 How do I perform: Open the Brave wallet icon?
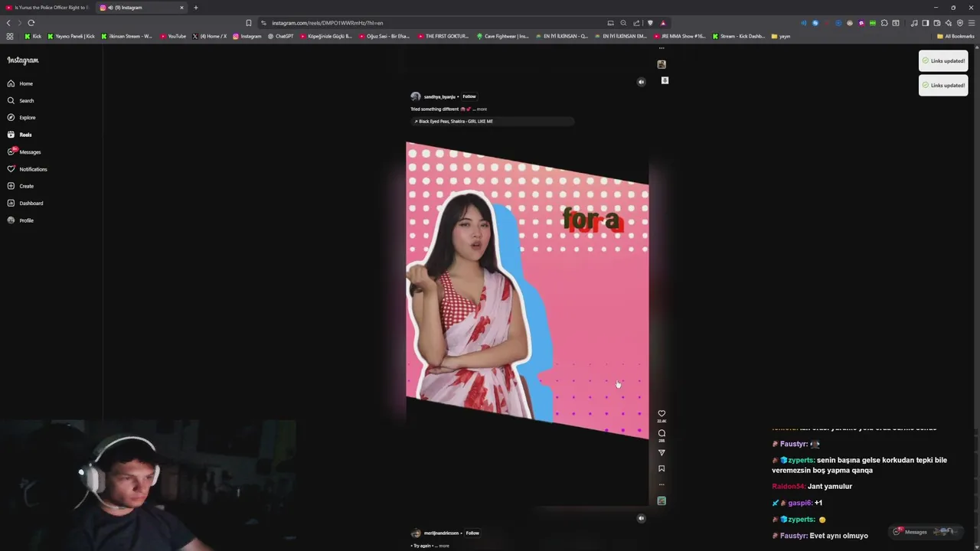(x=936, y=23)
